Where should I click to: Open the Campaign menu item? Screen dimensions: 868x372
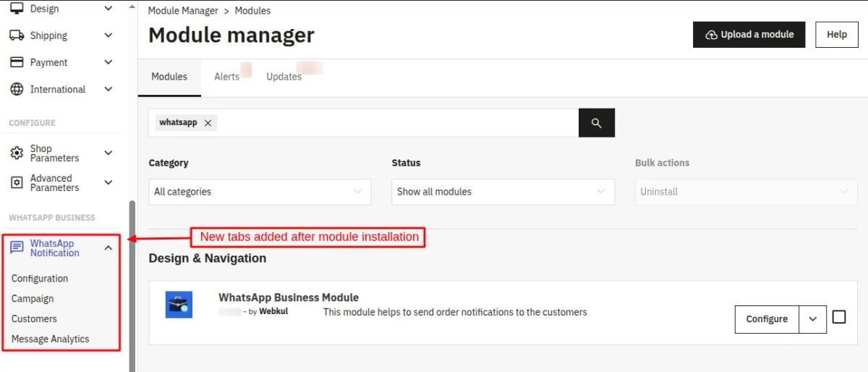(33, 299)
